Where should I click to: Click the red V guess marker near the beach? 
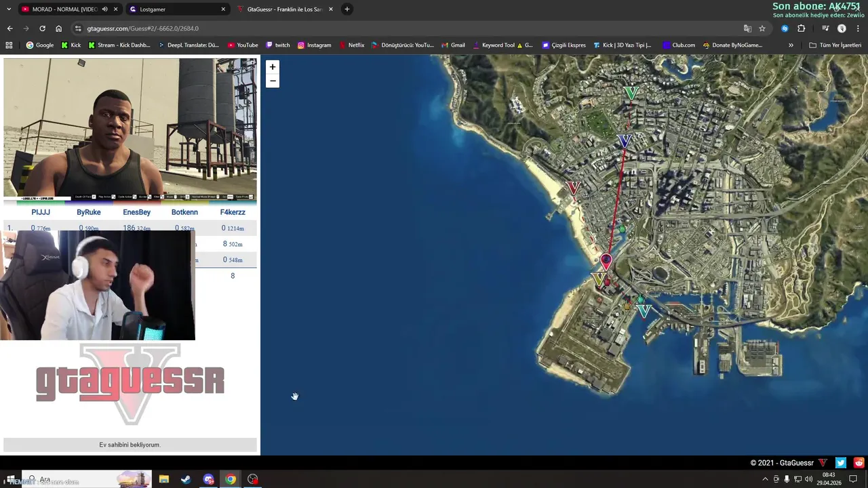tap(574, 188)
